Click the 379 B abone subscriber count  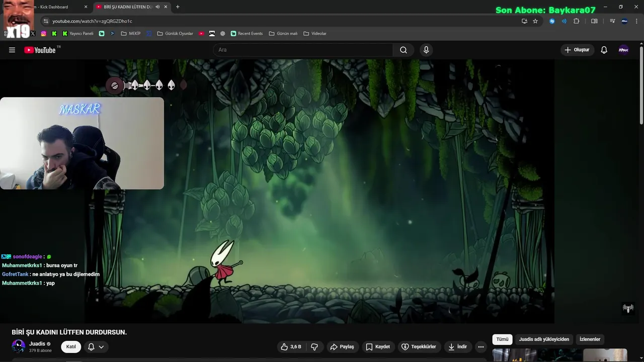tap(40, 350)
